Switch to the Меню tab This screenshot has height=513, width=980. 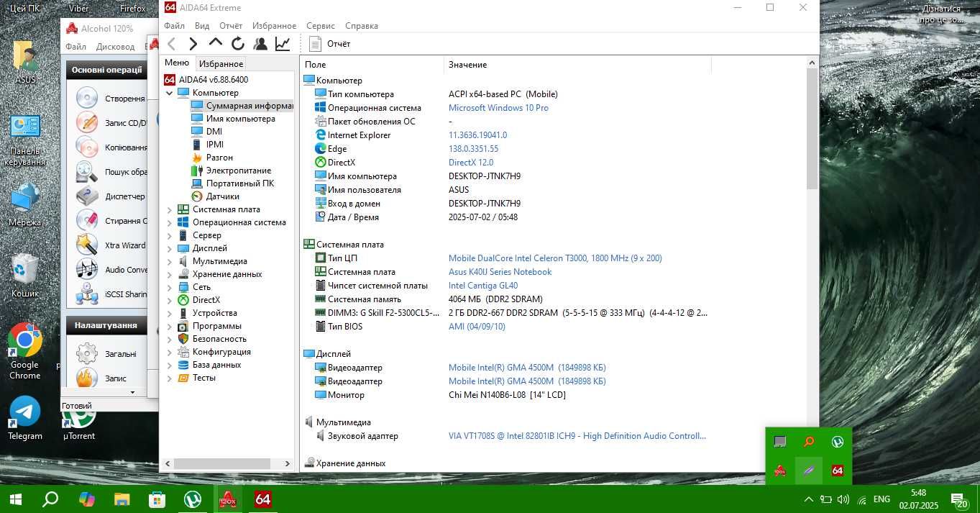click(x=177, y=63)
